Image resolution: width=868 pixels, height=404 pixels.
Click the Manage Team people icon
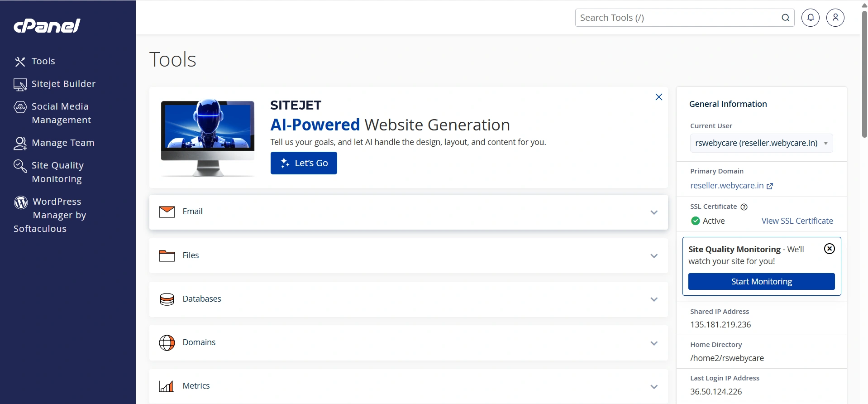[x=20, y=143]
